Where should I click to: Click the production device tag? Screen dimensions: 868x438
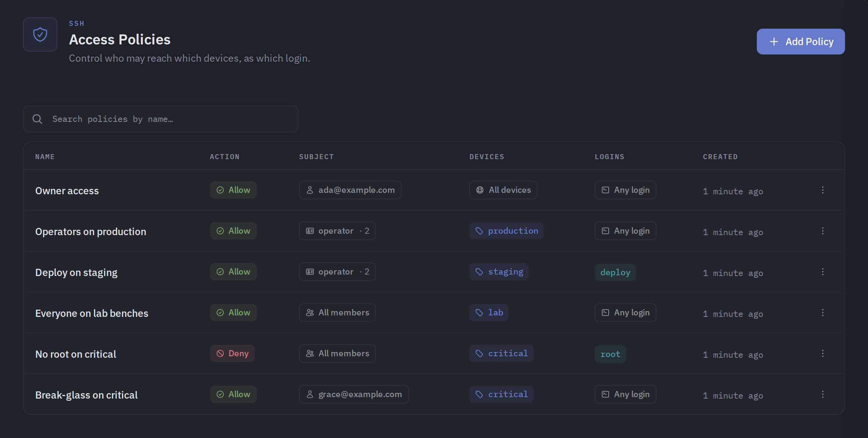pos(506,231)
